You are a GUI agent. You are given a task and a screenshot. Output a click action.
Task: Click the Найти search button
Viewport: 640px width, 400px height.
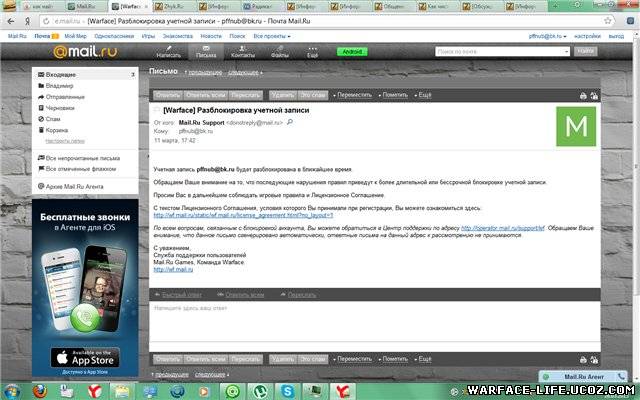(586, 51)
